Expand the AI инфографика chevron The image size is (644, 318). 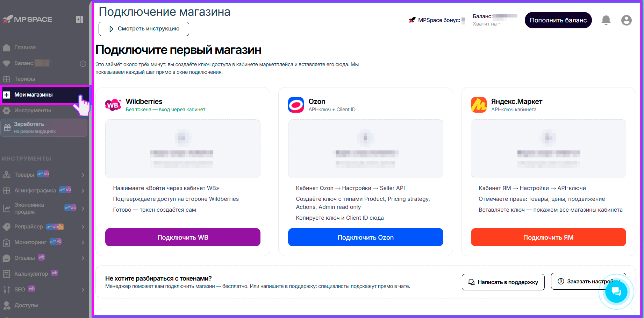click(83, 191)
